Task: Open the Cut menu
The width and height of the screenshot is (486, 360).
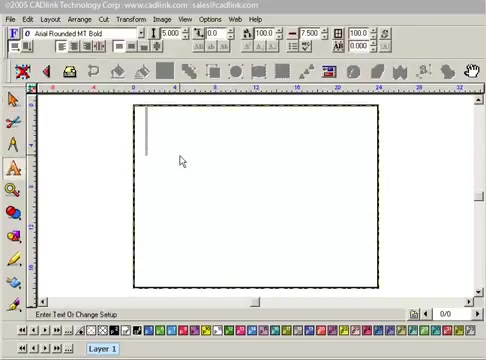Action: coord(104,19)
